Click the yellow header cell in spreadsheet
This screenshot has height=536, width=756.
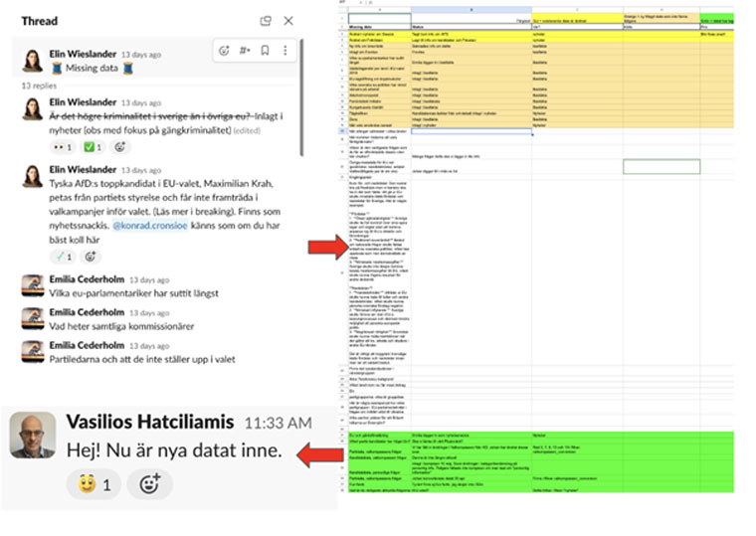click(x=577, y=18)
